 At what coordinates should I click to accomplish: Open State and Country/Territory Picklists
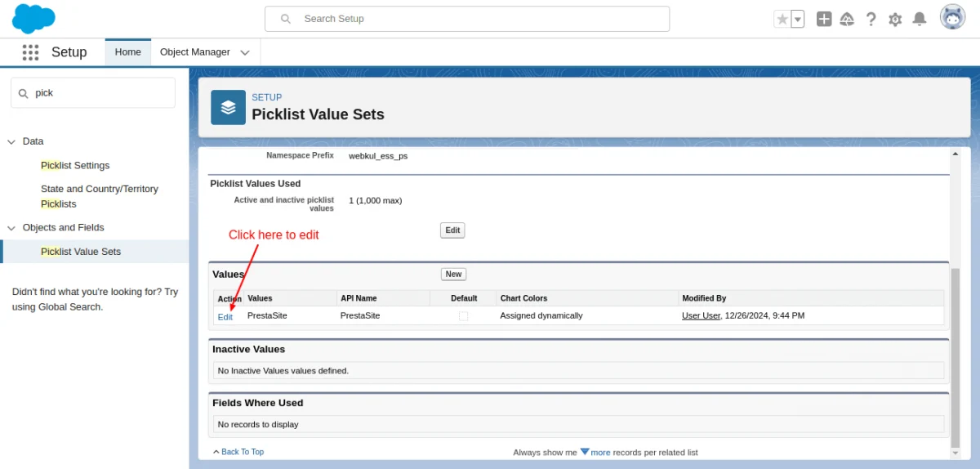(x=100, y=196)
